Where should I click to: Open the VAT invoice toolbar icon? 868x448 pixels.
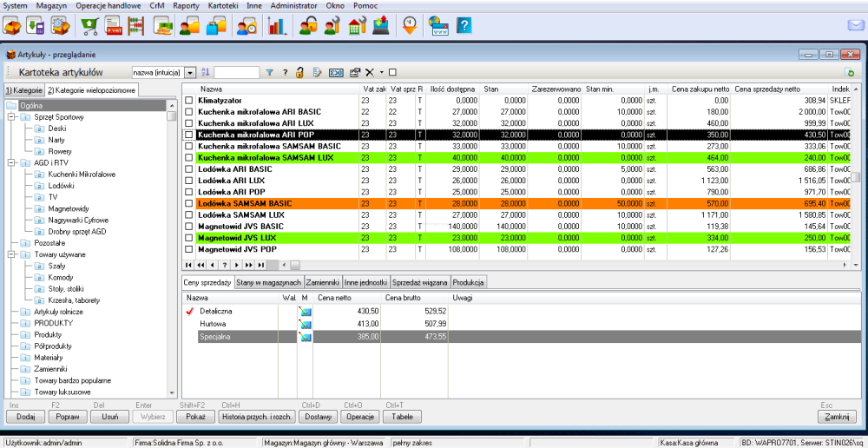113,26
